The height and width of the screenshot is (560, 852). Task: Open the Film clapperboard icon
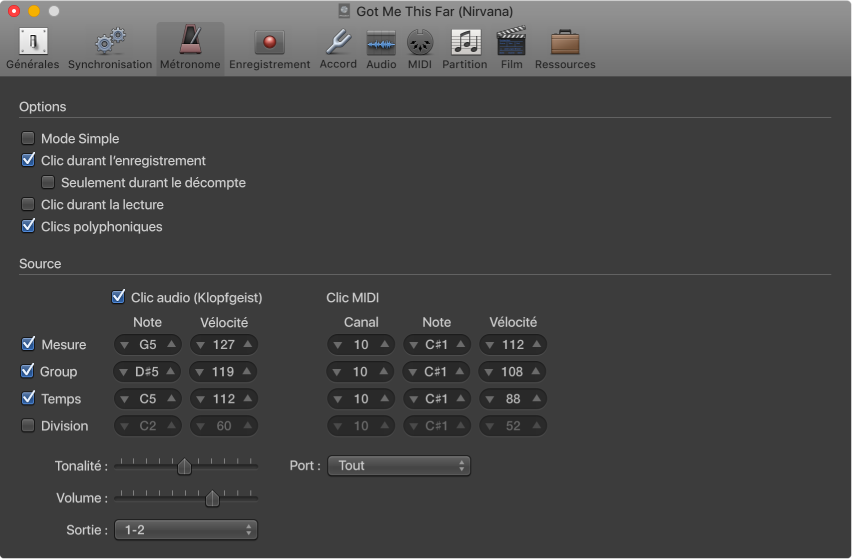(511, 43)
